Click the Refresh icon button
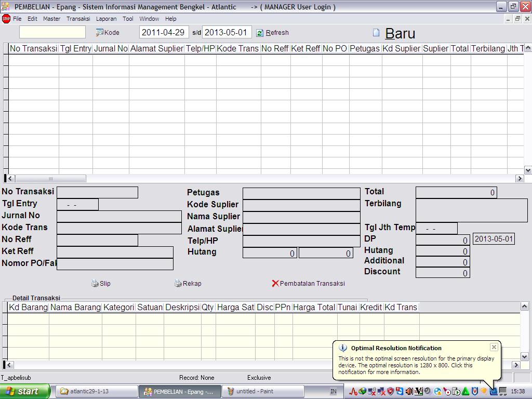This screenshot has width=532, height=399. coord(260,33)
